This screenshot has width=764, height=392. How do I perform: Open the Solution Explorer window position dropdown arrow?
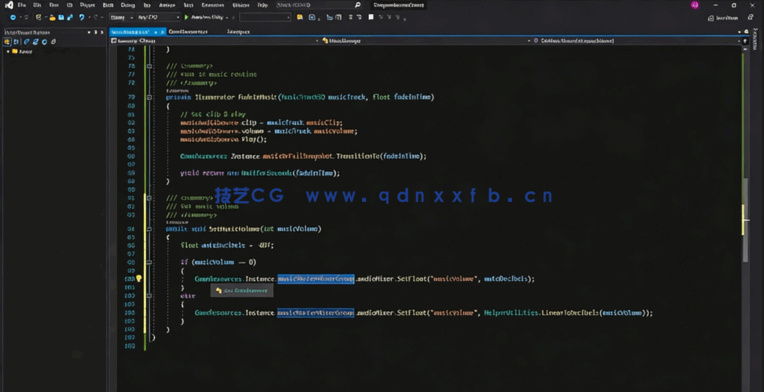pyautogui.click(x=89, y=32)
